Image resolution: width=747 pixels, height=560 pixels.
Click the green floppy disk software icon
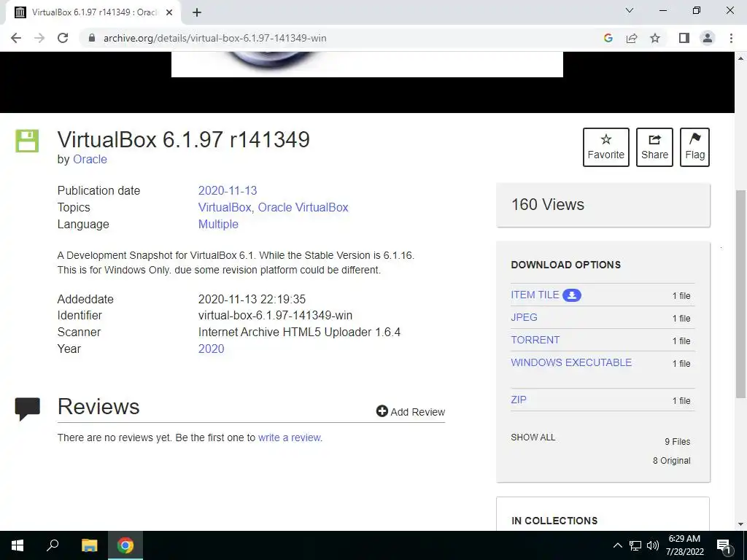point(27,141)
